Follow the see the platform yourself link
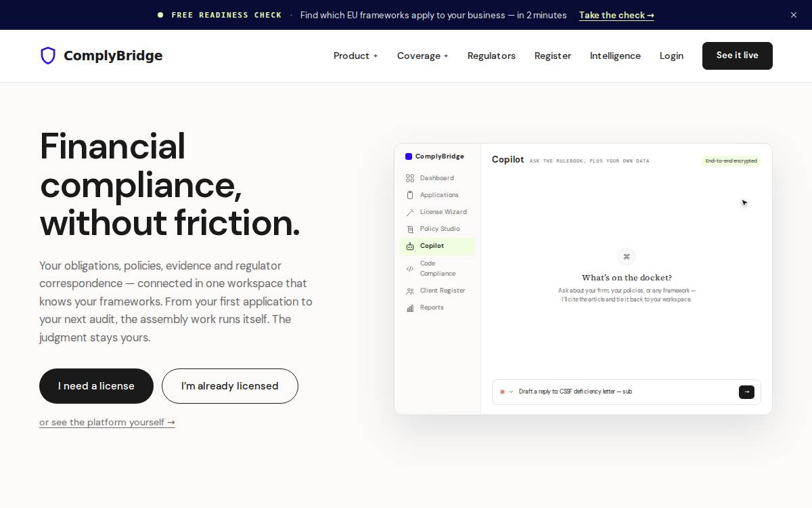 [107, 422]
